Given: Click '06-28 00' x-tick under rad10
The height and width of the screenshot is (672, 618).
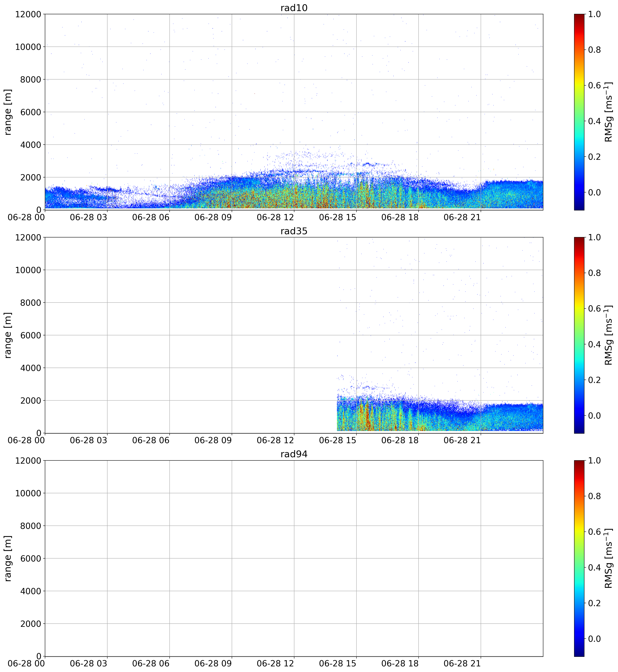Looking at the screenshot, I should coord(26,217).
